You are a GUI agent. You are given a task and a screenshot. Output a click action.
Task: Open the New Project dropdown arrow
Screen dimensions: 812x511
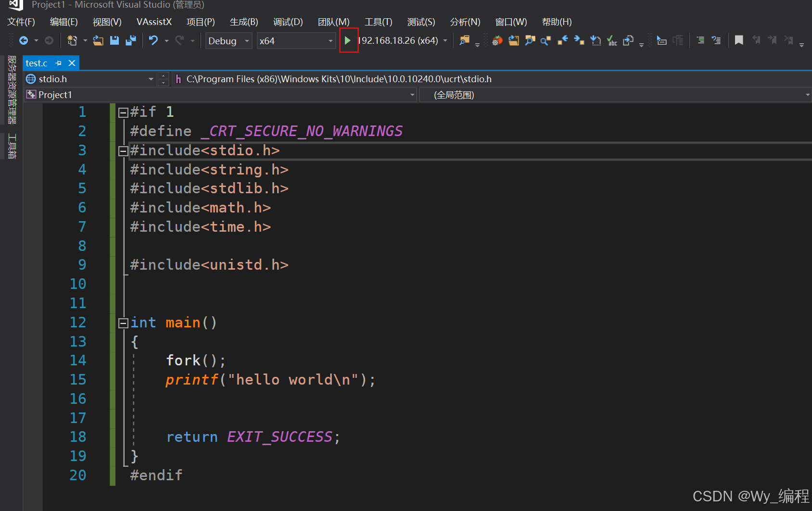(x=85, y=41)
